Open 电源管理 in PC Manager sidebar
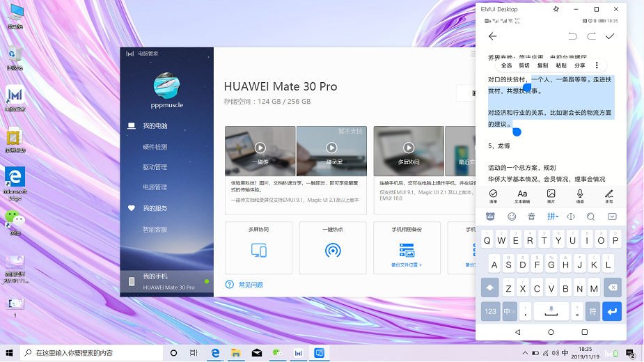Screen dimensions: 644x362 (x=155, y=187)
